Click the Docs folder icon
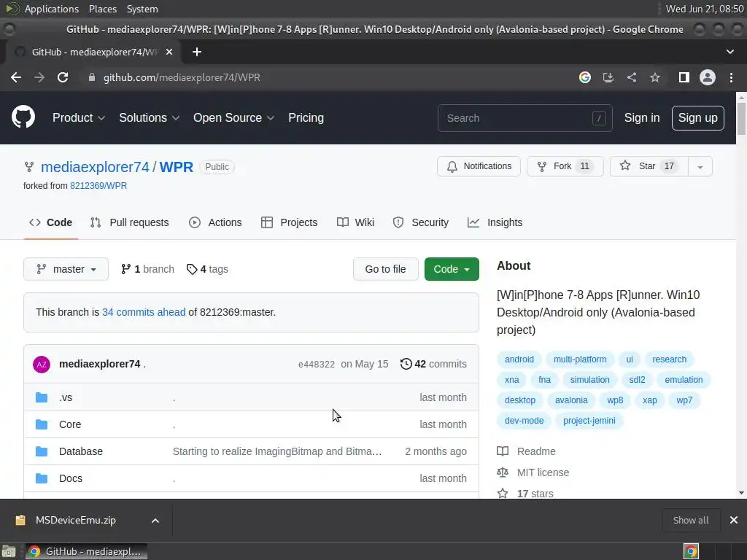Image resolution: width=747 pixels, height=560 pixels. point(42,478)
